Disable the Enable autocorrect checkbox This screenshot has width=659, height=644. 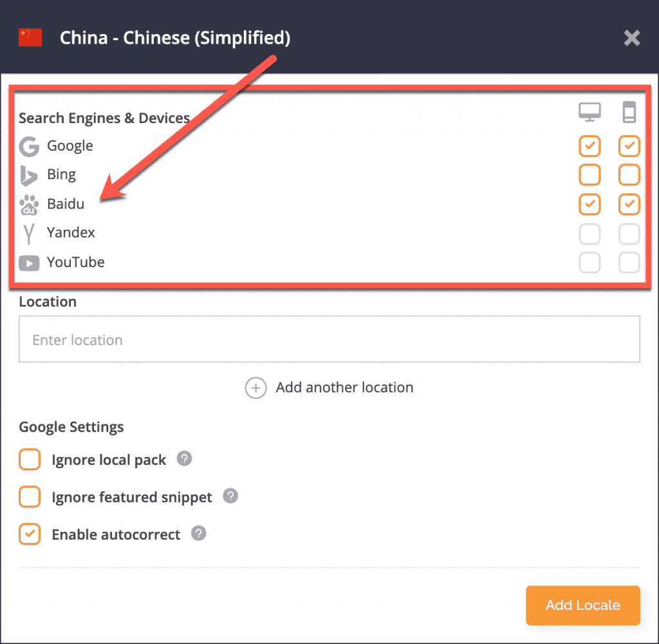point(30,535)
